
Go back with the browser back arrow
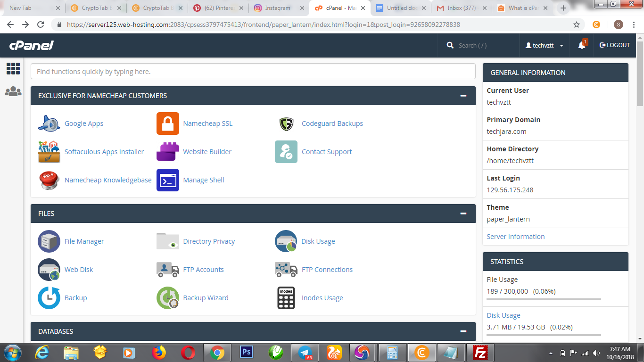(x=10, y=25)
